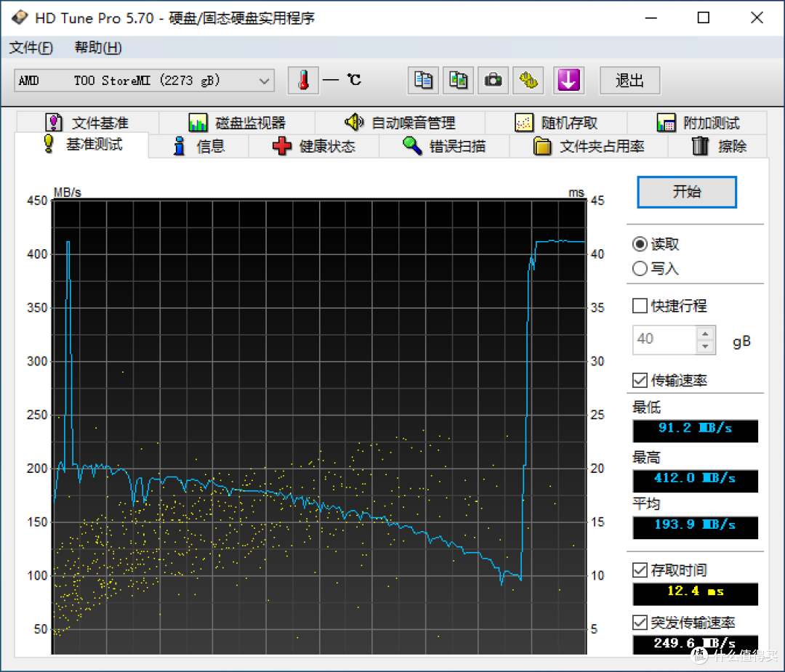785x672 pixels.
Task: Click the copy results as image icon
Action: pyautogui.click(x=458, y=80)
